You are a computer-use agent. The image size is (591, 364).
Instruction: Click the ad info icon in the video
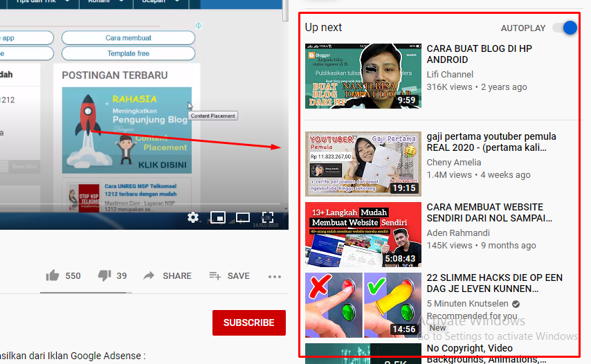199,26
